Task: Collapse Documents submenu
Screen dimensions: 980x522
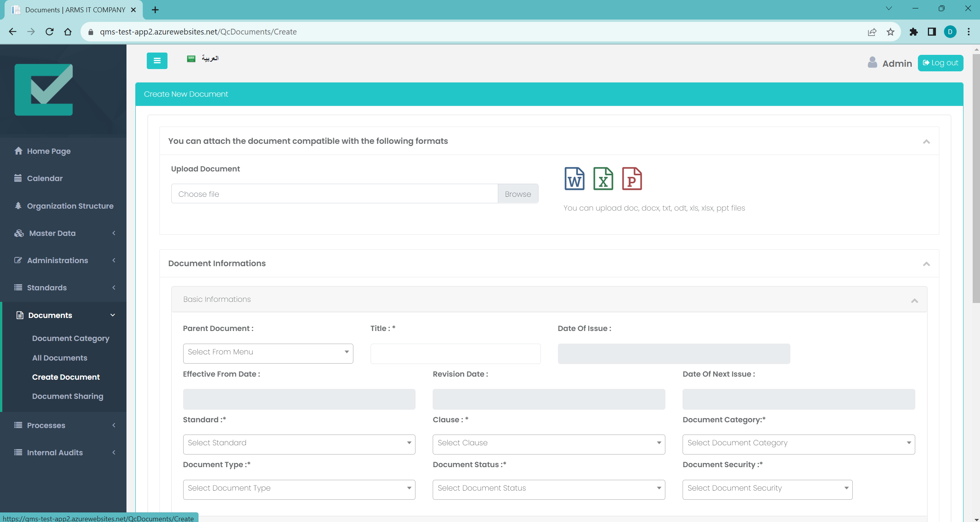Action: [113, 315]
